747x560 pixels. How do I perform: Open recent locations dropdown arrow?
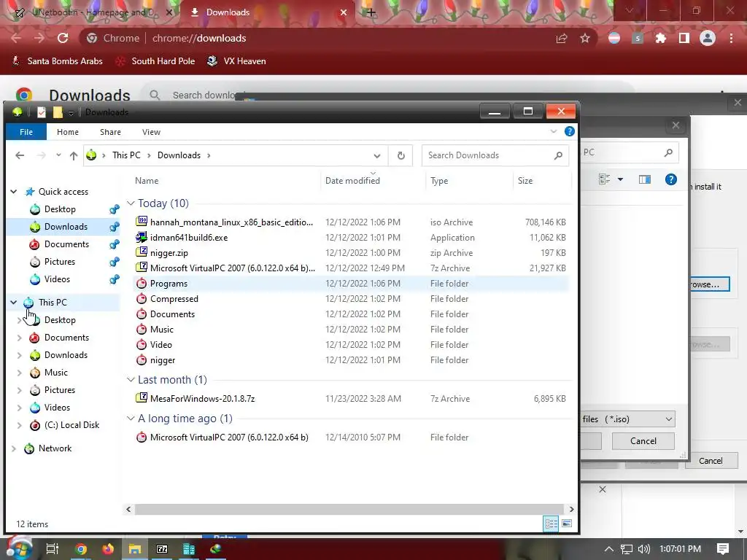click(x=58, y=155)
